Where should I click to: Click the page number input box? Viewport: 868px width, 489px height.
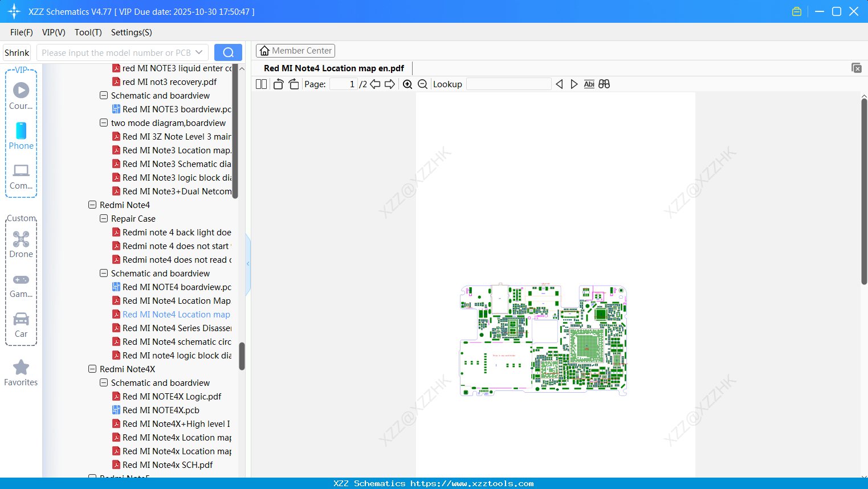coord(344,84)
